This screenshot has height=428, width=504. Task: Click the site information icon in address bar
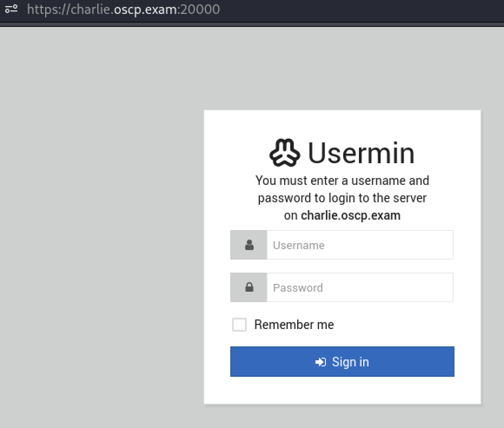pyautogui.click(x=11, y=9)
